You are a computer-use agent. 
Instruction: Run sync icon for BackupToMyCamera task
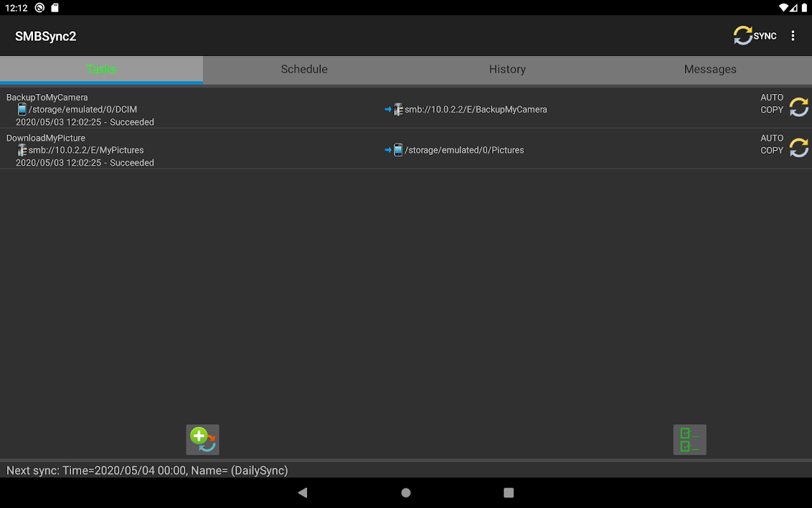click(799, 107)
